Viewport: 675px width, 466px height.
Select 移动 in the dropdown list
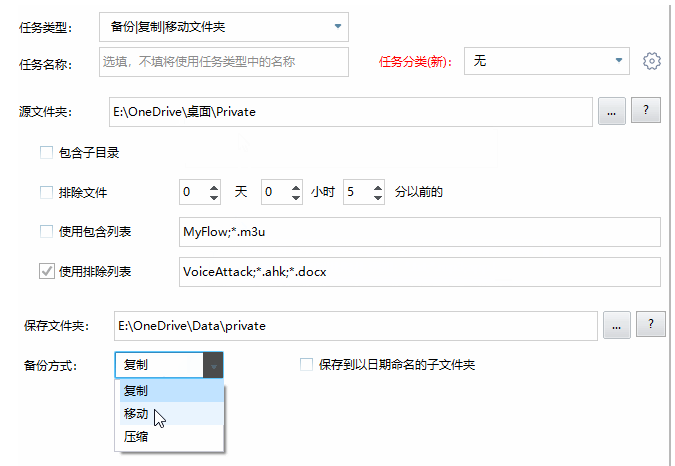(171, 414)
